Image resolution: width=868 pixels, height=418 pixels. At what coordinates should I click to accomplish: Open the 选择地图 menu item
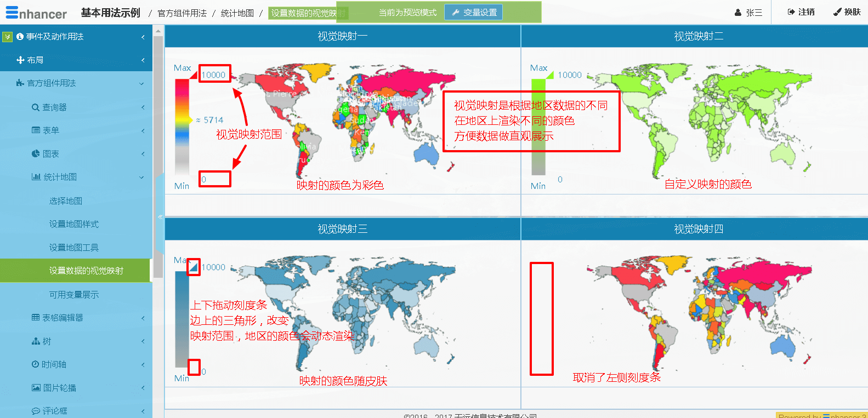tap(66, 201)
